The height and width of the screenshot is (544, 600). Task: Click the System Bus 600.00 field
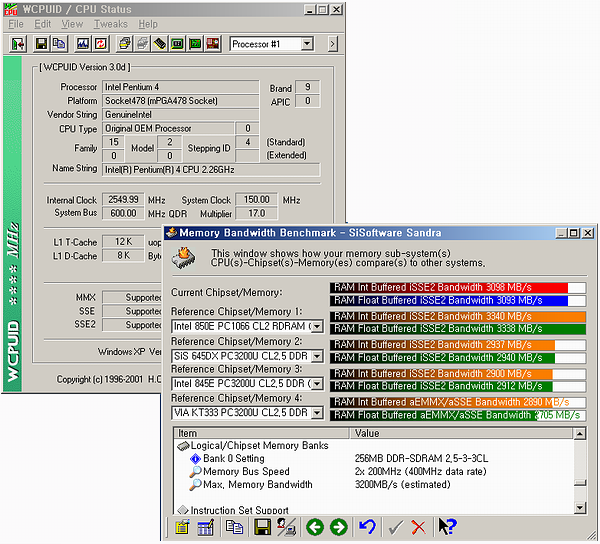click(x=123, y=213)
